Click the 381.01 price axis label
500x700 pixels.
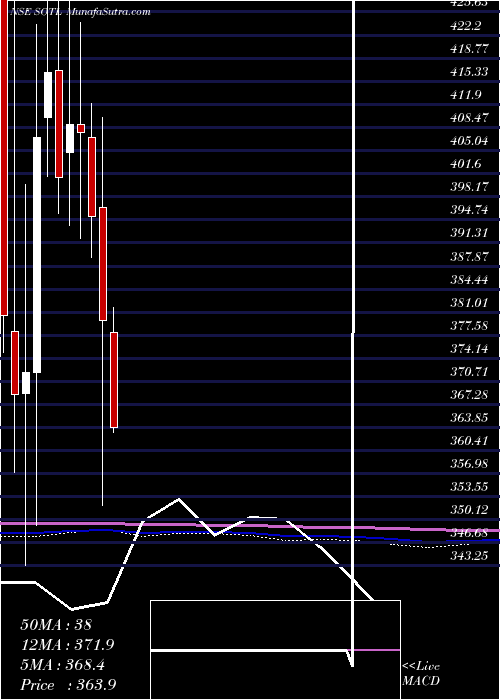[x=469, y=303]
